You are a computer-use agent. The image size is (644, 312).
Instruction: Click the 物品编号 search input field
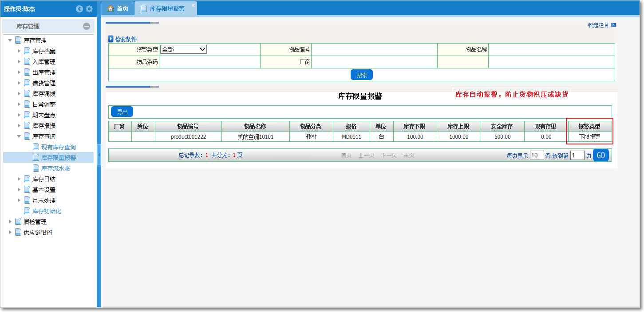point(374,49)
